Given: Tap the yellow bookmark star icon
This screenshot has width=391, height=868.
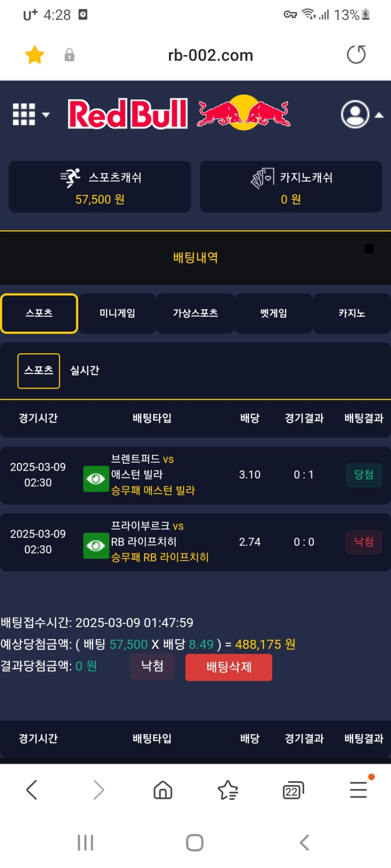Looking at the screenshot, I should [x=35, y=55].
